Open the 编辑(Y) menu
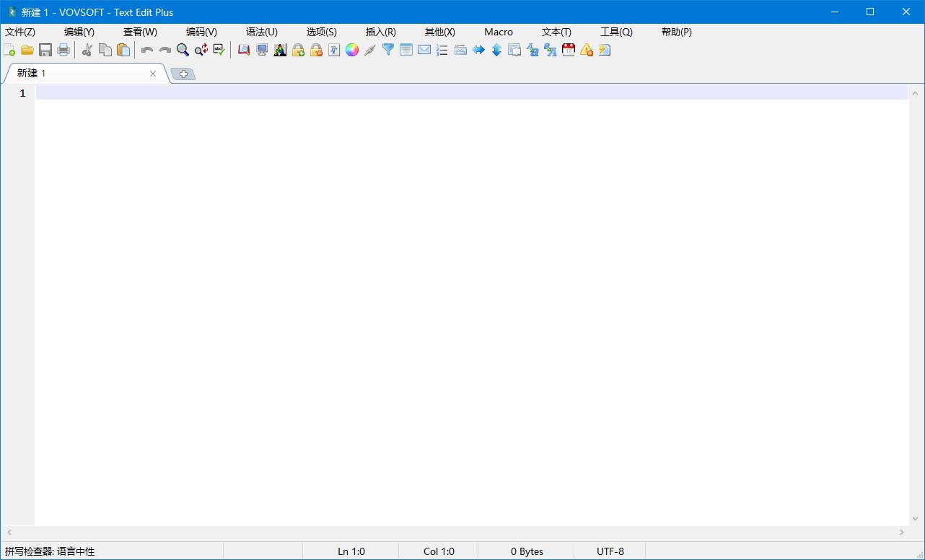This screenshot has width=925, height=560. (x=79, y=32)
